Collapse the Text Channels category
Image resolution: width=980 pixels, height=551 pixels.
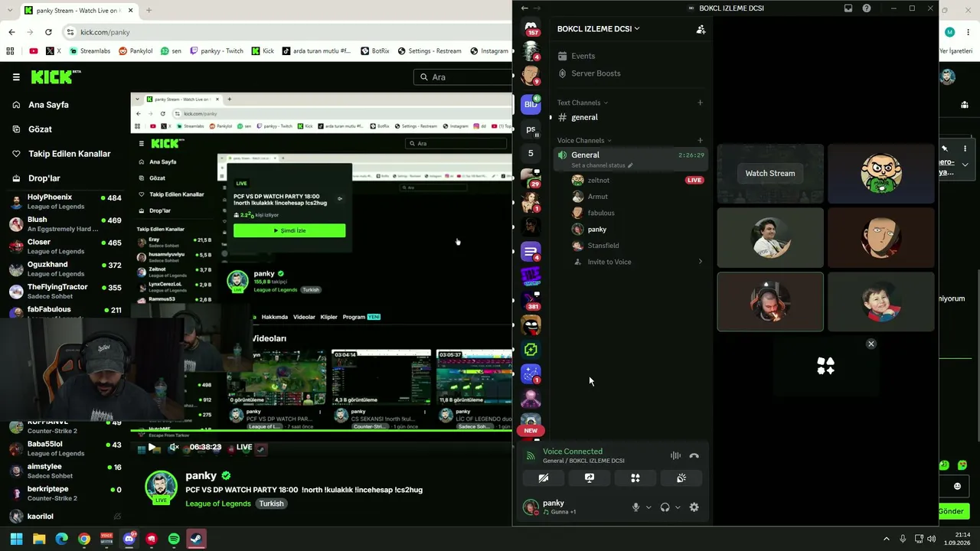coord(583,103)
